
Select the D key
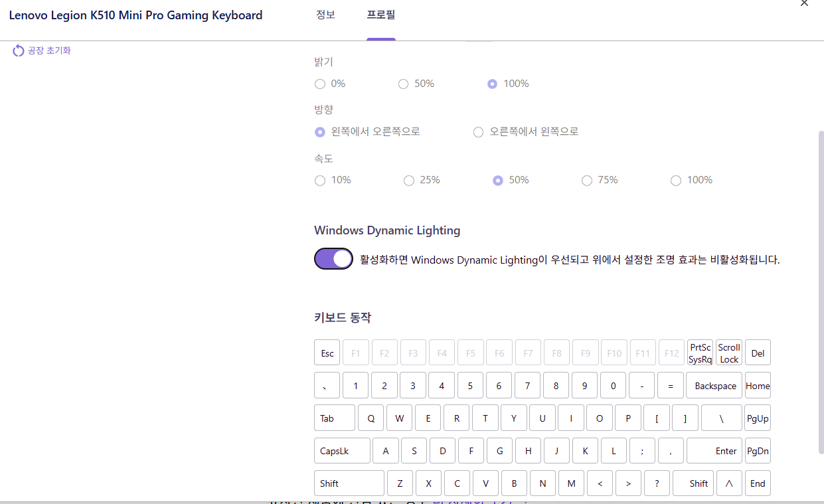click(442, 450)
